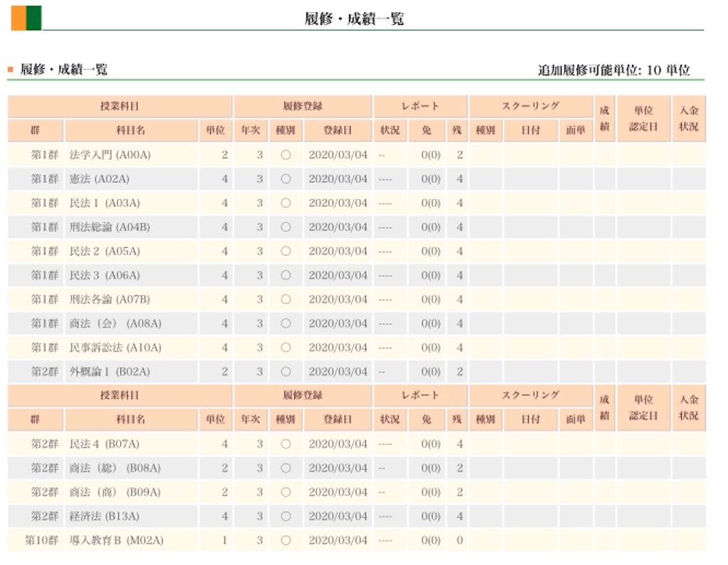Click the ○ mark in the 刑法総論 row
This screenshot has width=728, height=565.
point(286,227)
